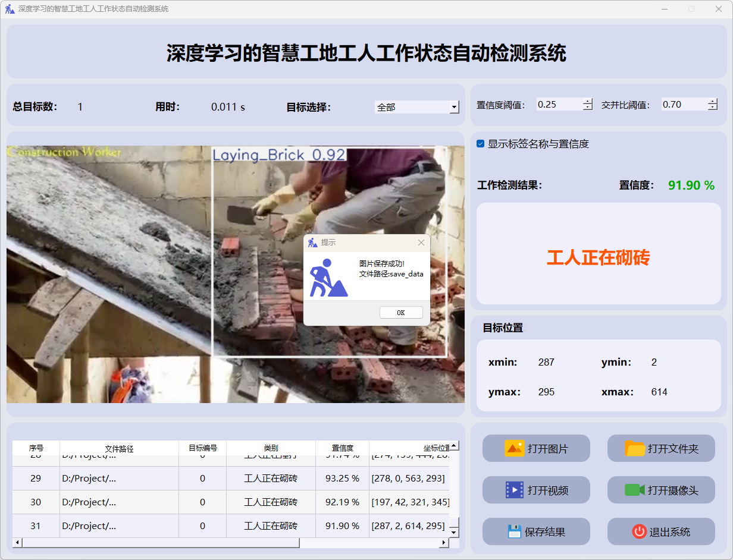Toggle the 显示标签名称与置信度 checkbox
This screenshot has width=733, height=560.
(481, 144)
